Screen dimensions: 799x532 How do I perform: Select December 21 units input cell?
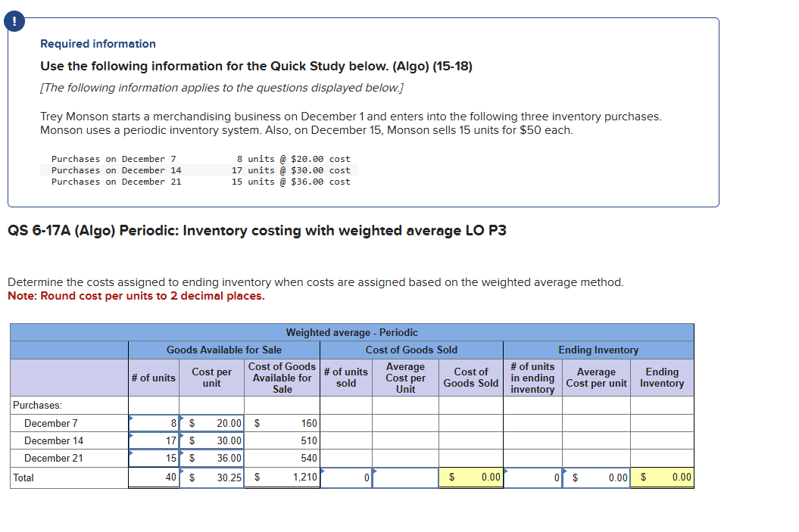click(154, 458)
